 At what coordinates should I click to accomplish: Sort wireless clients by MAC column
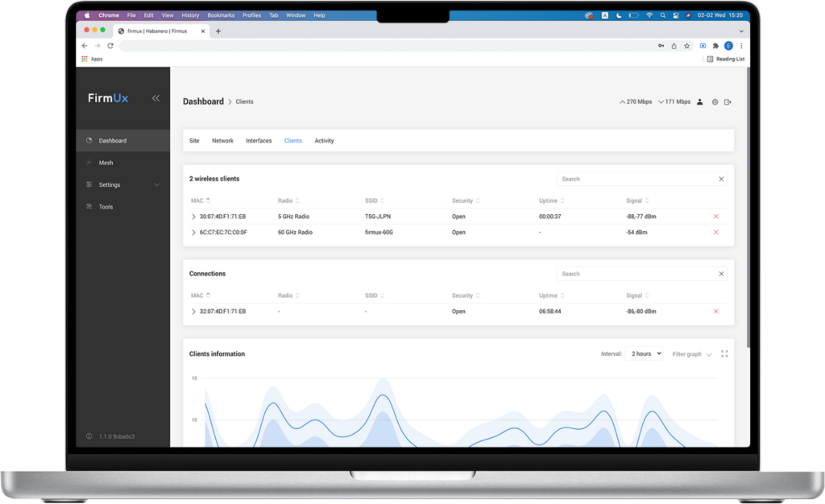(x=208, y=200)
